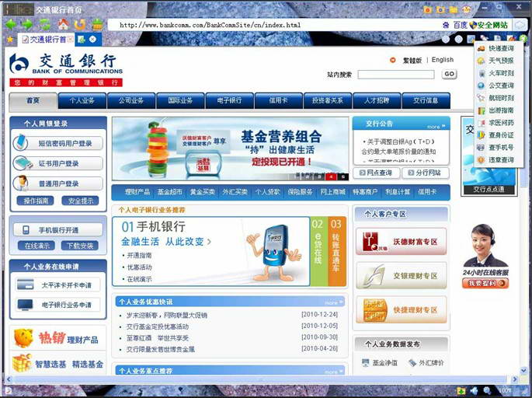The image size is (532, 398).
Task: Click 普通用户登录 login button
Action: point(57,183)
